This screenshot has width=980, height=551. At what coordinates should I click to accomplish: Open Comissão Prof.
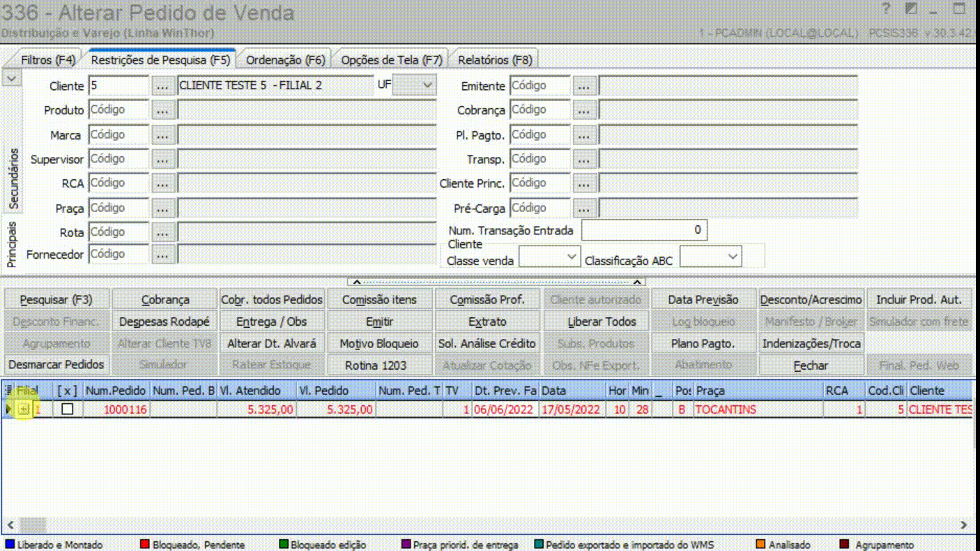487,300
